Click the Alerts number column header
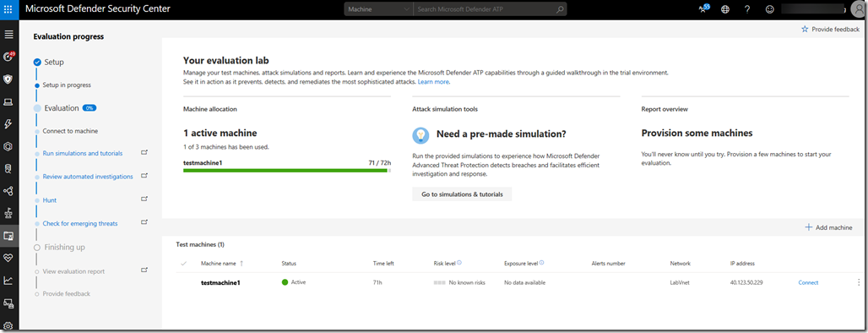This screenshot has height=333, width=868. [x=609, y=263]
